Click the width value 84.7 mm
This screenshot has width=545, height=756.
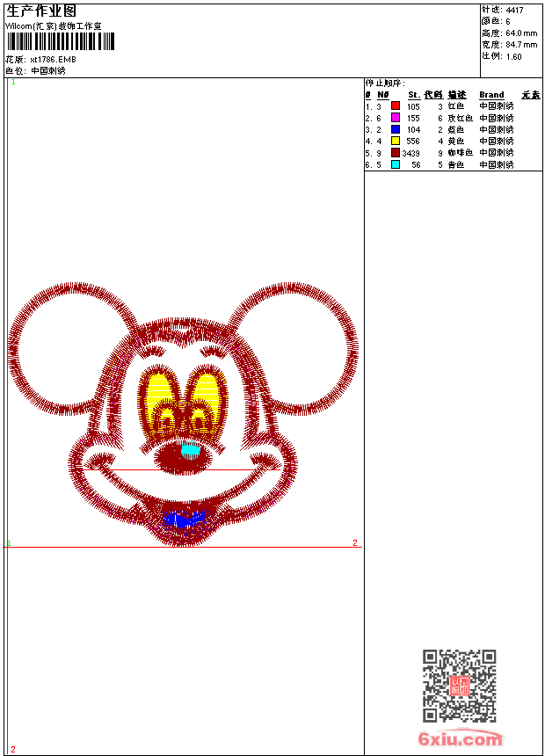point(521,45)
